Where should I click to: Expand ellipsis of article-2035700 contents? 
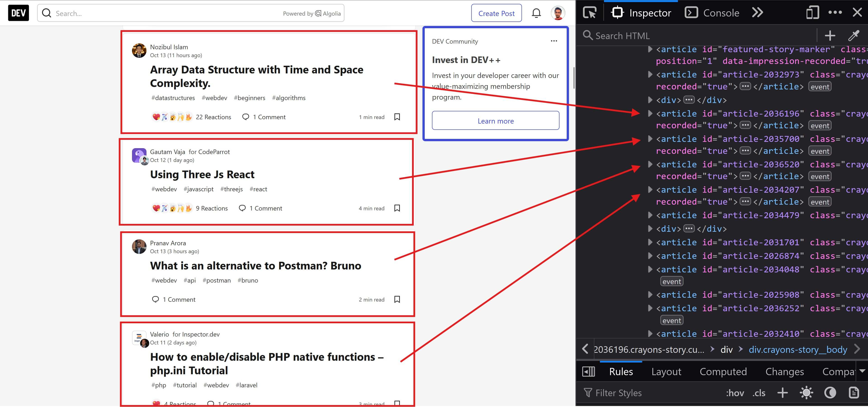pyautogui.click(x=745, y=150)
